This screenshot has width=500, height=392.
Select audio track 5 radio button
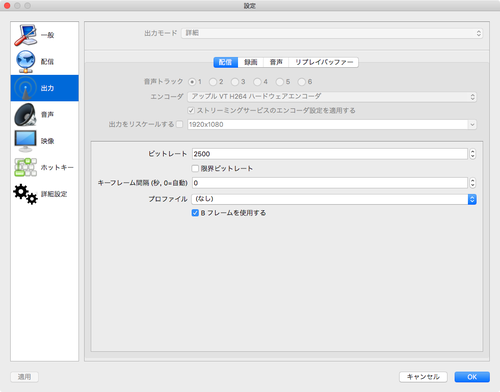(280, 82)
